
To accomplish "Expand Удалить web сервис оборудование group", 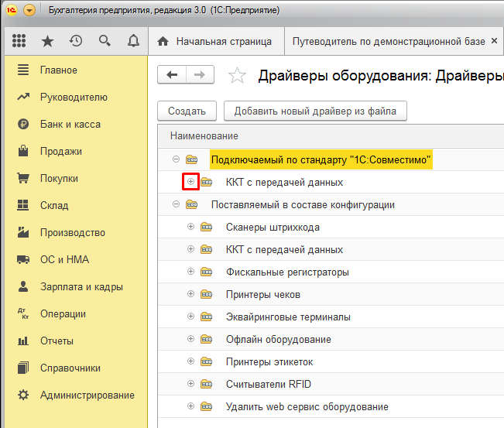I will coord(190,406).
